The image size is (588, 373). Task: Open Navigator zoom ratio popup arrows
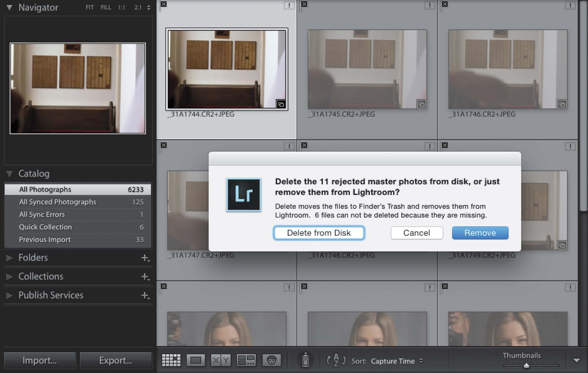coord(148,8)
